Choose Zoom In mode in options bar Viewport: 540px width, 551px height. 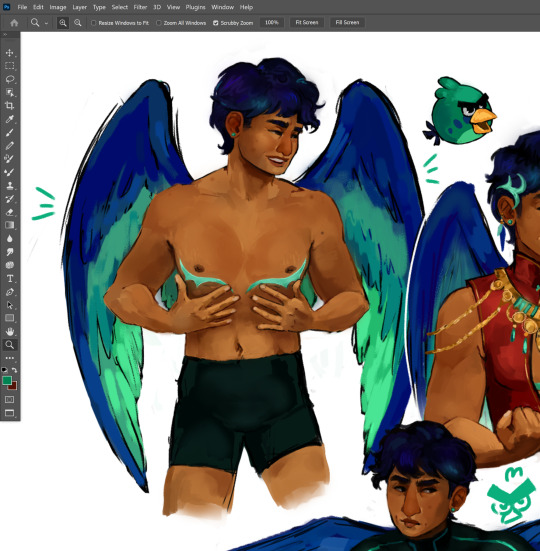pos(63,23)
